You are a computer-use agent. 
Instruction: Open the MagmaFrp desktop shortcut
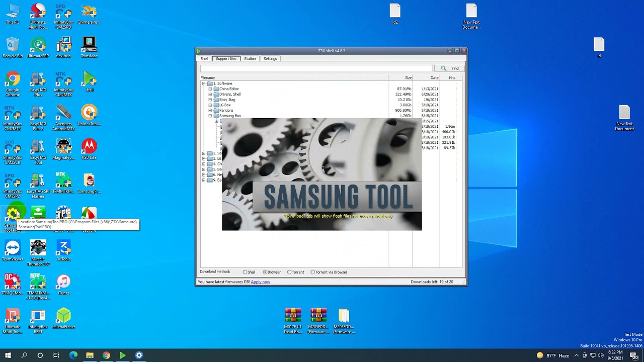(x=63, y=149)
